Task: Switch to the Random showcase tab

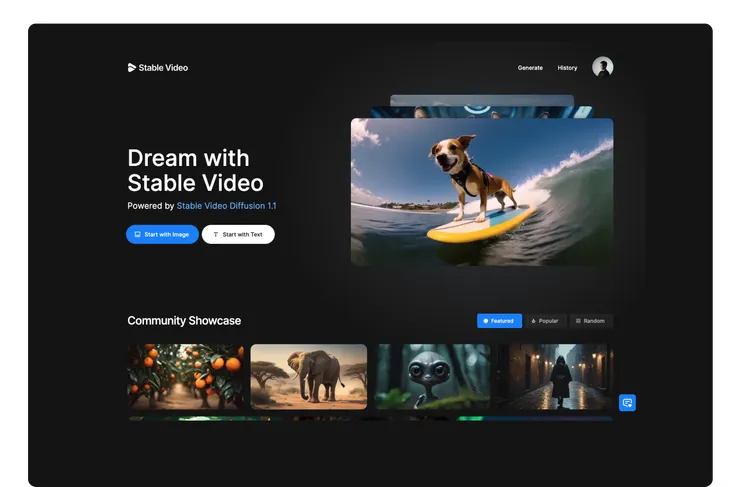Action: 591,321
